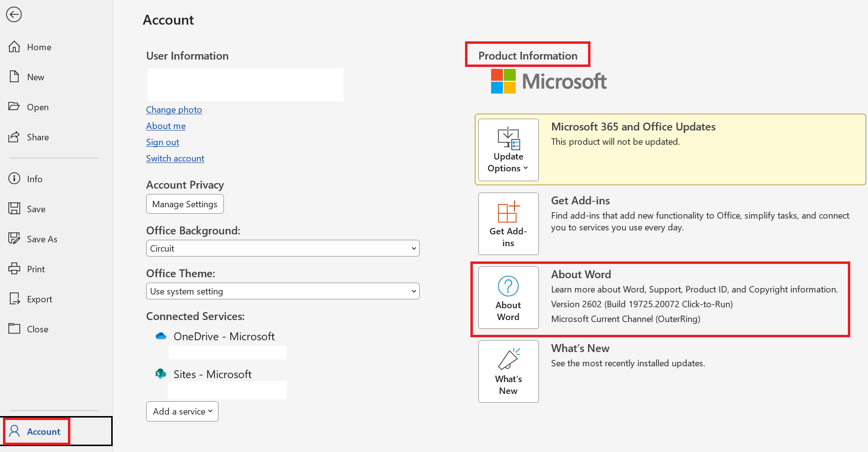Go to the Home menu item
Screen dimensions: 868x452
tap(39, 47)
